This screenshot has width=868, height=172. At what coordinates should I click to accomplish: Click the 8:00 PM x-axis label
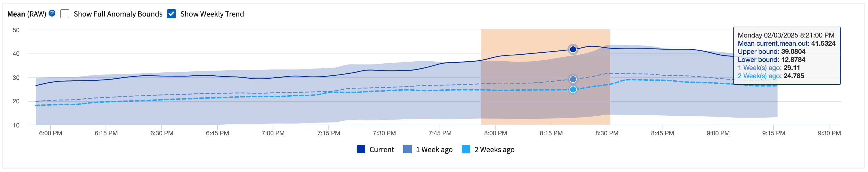(x=495, y=133)
